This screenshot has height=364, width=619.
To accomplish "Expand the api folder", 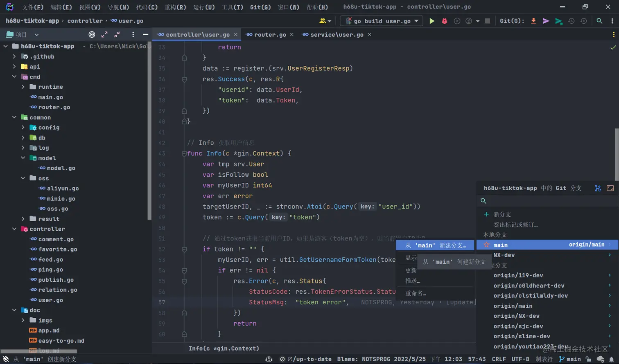I will tap(14, 67).
